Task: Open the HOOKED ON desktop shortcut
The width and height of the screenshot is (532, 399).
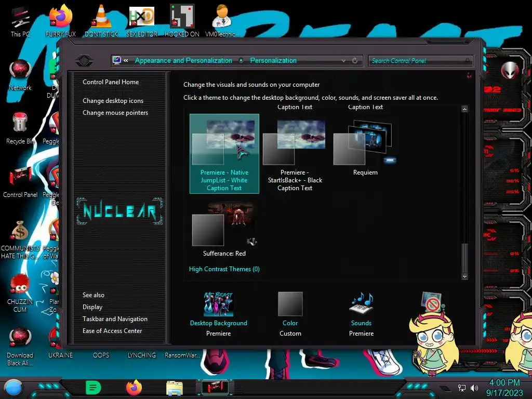Action: point(182,21)
